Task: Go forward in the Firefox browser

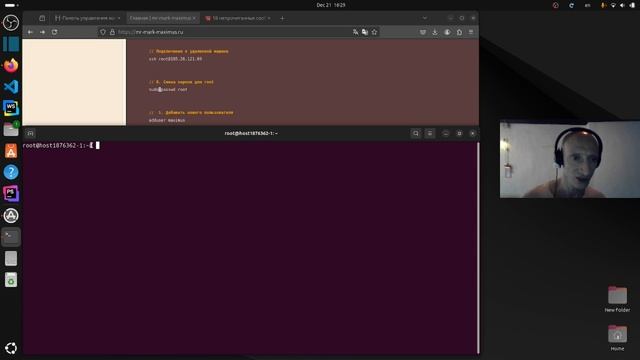Action: 42,32
